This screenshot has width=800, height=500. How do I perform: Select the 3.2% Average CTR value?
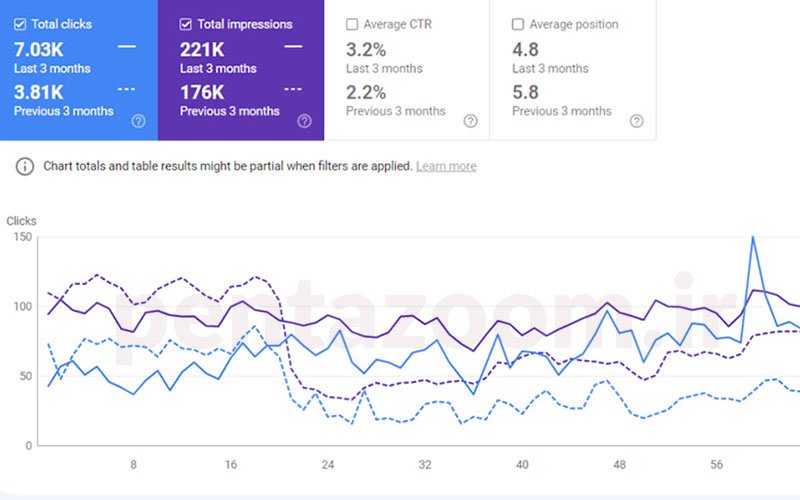coord(366,49)
